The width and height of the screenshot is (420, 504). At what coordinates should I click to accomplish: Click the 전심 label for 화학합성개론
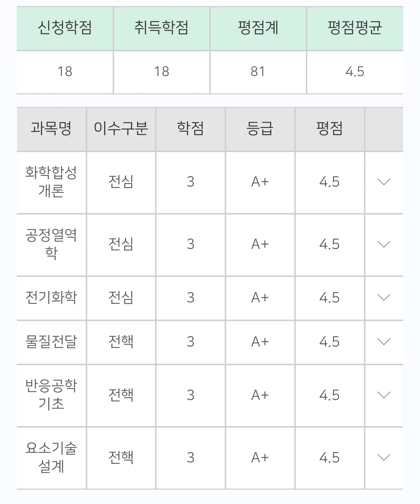tap(121, 181)
